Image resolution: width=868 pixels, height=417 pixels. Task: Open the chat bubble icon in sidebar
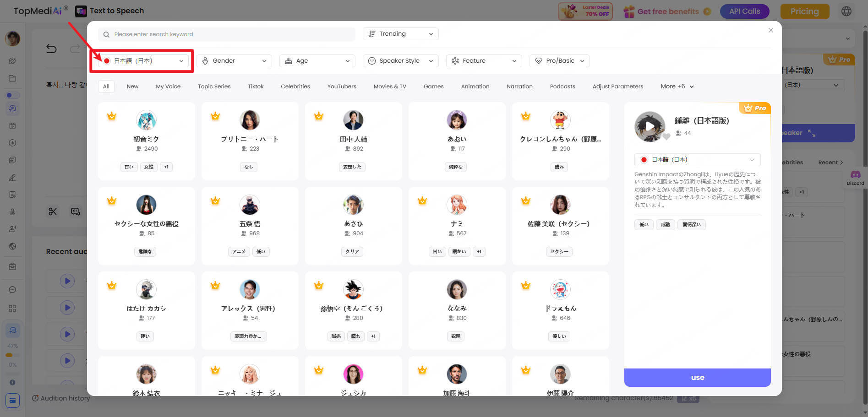(x=12, y=290)
